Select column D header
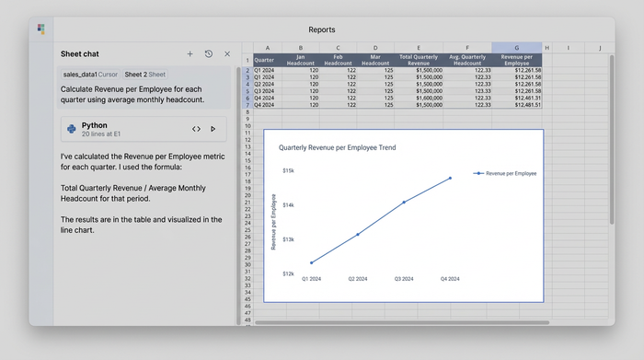Image resolution: width=644 pixels, height=360 pixels. pos(375,48)
